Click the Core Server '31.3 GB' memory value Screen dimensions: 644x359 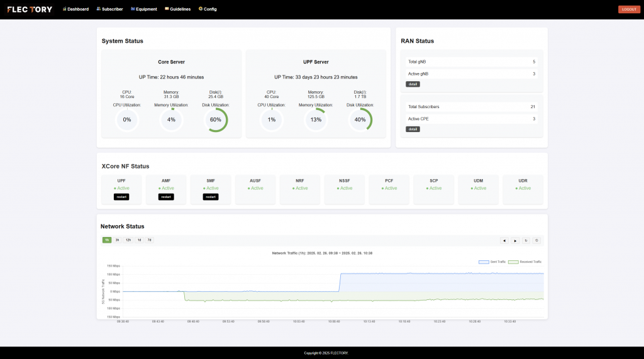click(x=171, y=97)
